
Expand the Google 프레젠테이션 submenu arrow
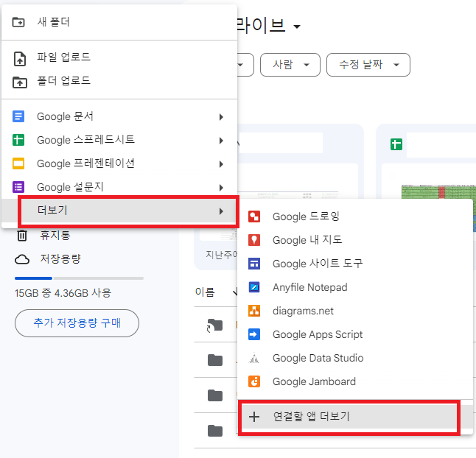pos(221,164)
